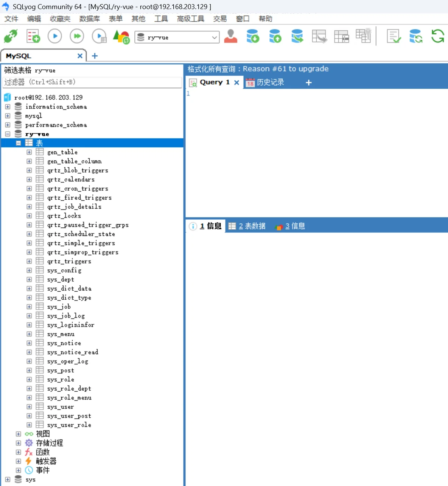The height and width of the screenshot is (486, 448).
Task: Open the 1 信息 result tab
Action: tap(205, 226)
